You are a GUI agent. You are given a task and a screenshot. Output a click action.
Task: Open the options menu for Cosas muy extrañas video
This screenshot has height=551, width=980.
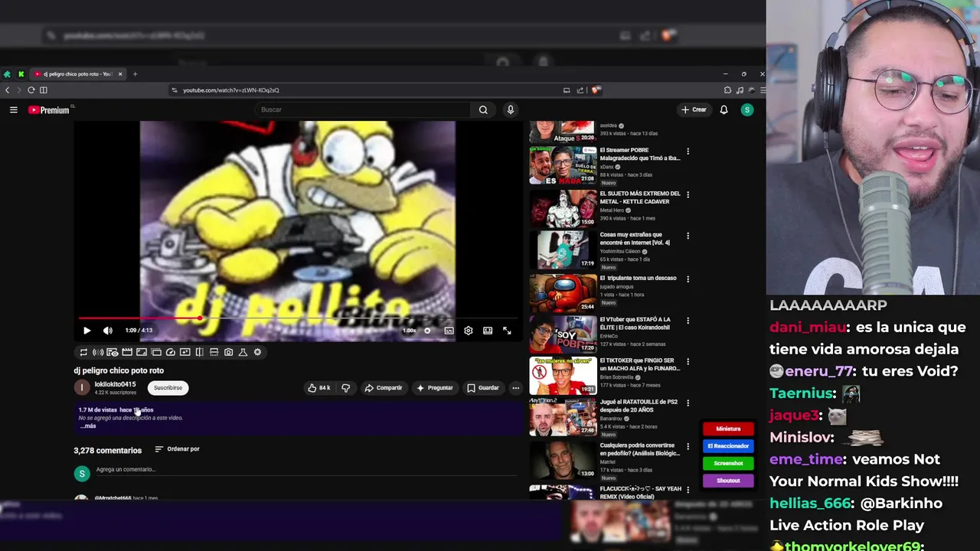tap(688, 236)
